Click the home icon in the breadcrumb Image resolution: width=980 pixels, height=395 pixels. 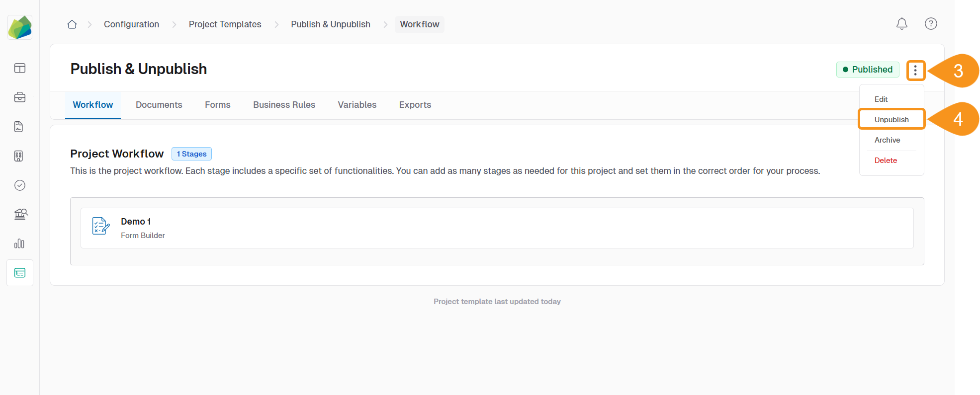pos(72,24)
